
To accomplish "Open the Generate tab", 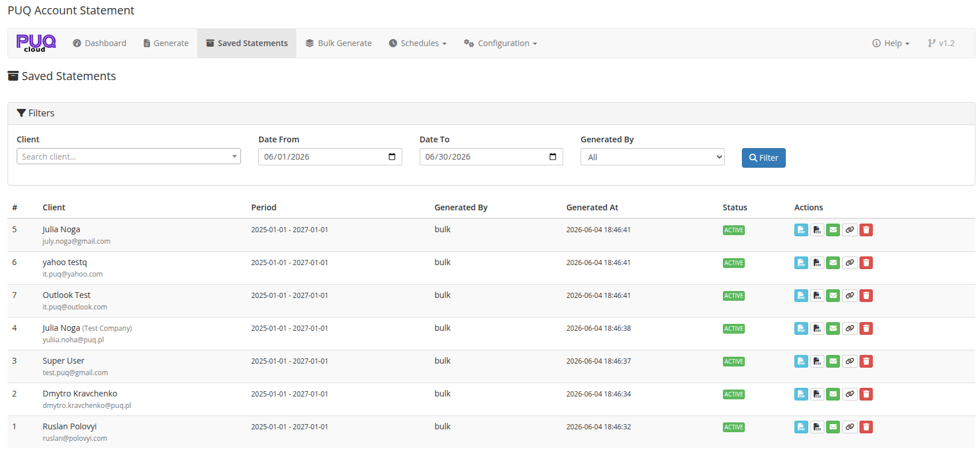I will (166, 43).
